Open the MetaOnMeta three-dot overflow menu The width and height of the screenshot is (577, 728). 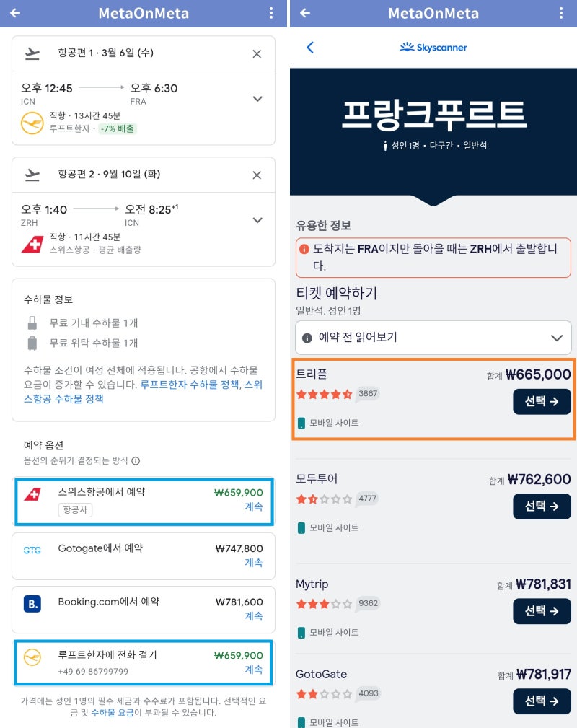[x=270, y=13]
